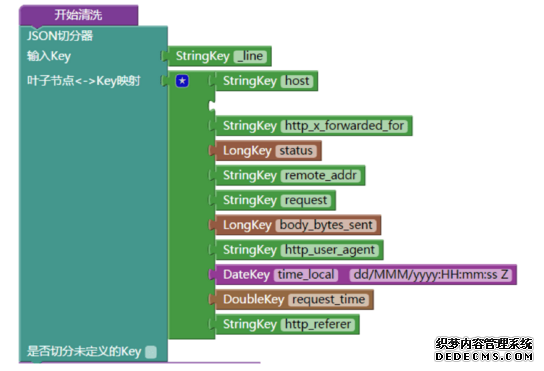
Task: Click the dd/MMM/yyyy:HH:mm:ss Z date format field
Action: pos(431,275)
